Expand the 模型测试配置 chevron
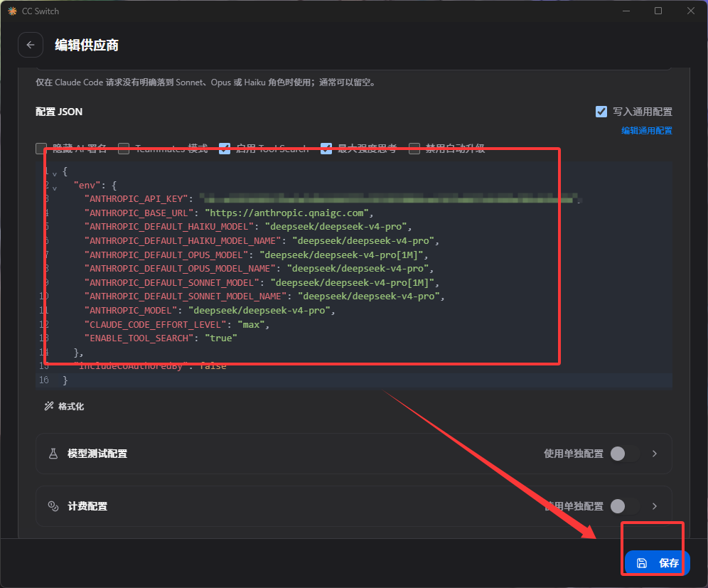Image resolution: width=708 pixels, height=588 pixels. (x=654, y=454)
